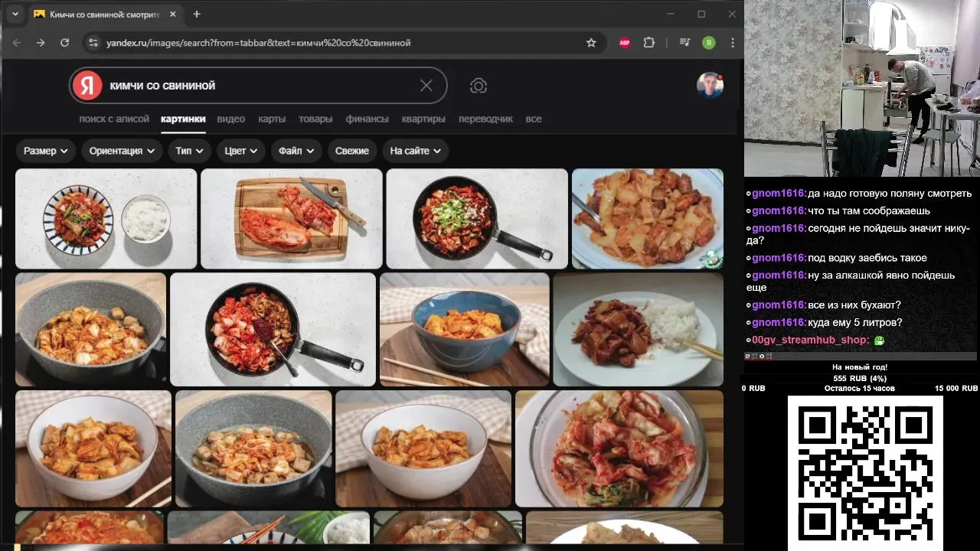Switch to the видео tab

[x=230, y=119]
